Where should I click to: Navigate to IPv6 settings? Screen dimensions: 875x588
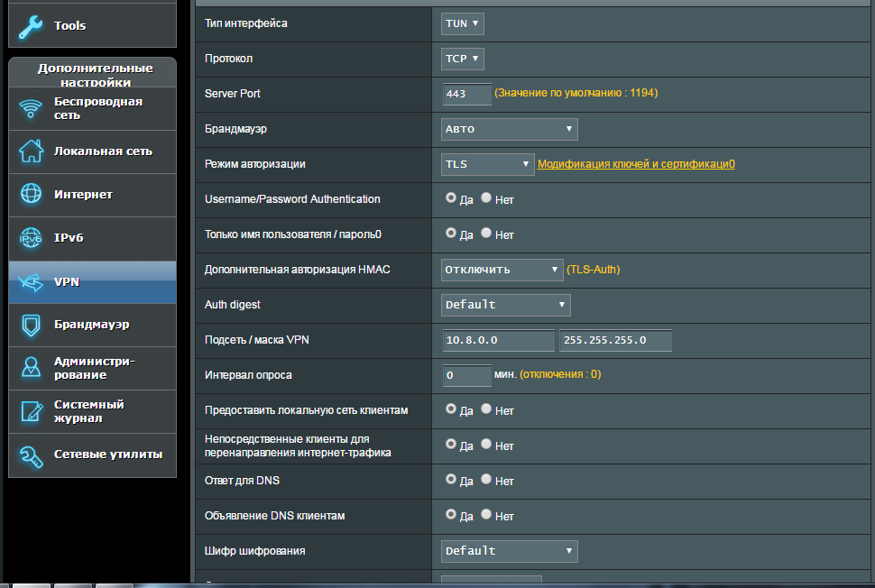pyautogui.click(x=93, y=238)
